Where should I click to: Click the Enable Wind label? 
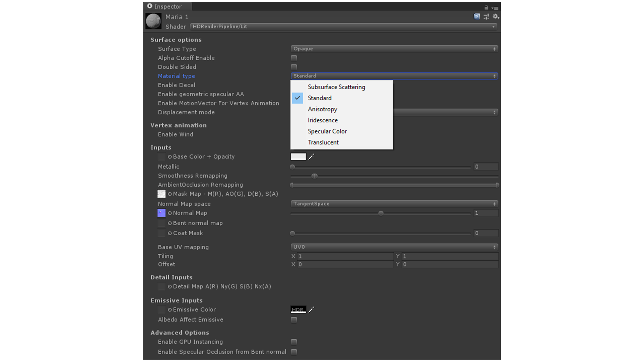tap(175, 134)
